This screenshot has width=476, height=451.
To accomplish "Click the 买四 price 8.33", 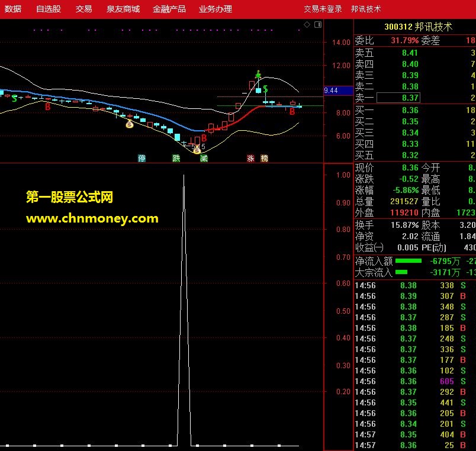I will [410, 144].
